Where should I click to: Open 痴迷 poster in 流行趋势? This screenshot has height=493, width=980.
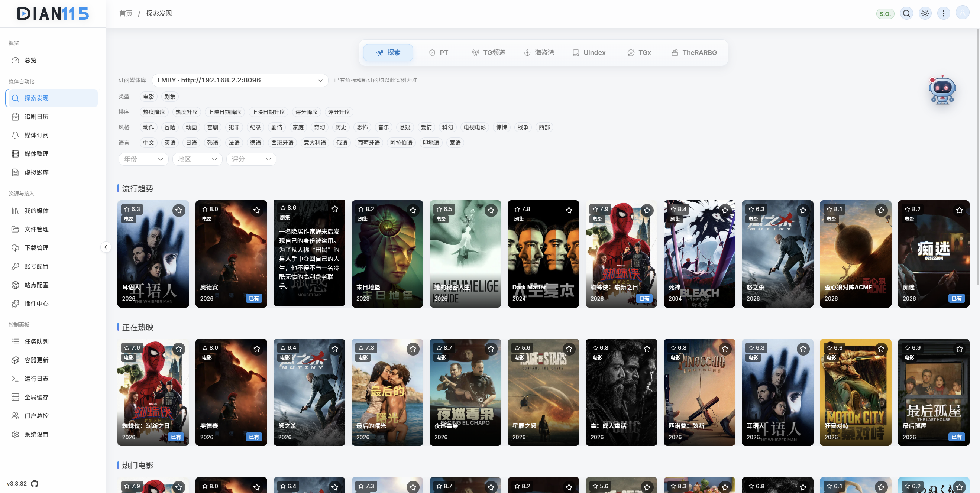point(934,254)
